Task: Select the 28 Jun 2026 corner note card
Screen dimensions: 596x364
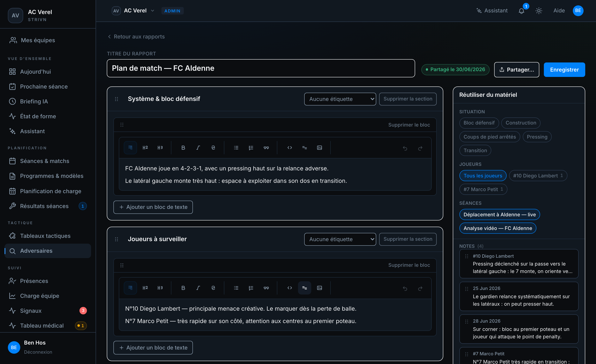Action: (x=519, y=329)
